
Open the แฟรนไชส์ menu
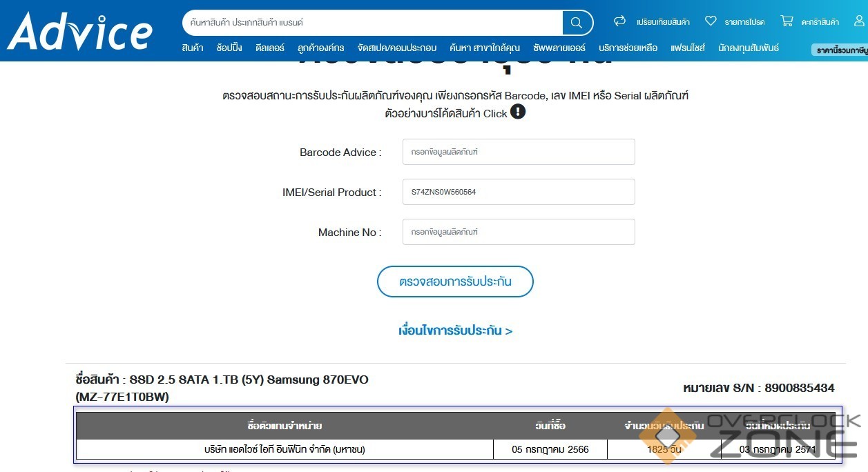point(688,48)
